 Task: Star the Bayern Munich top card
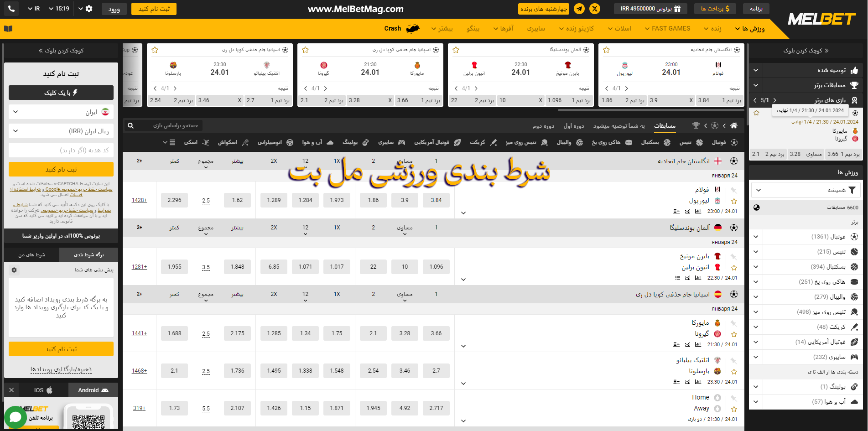tap(456, 50)
